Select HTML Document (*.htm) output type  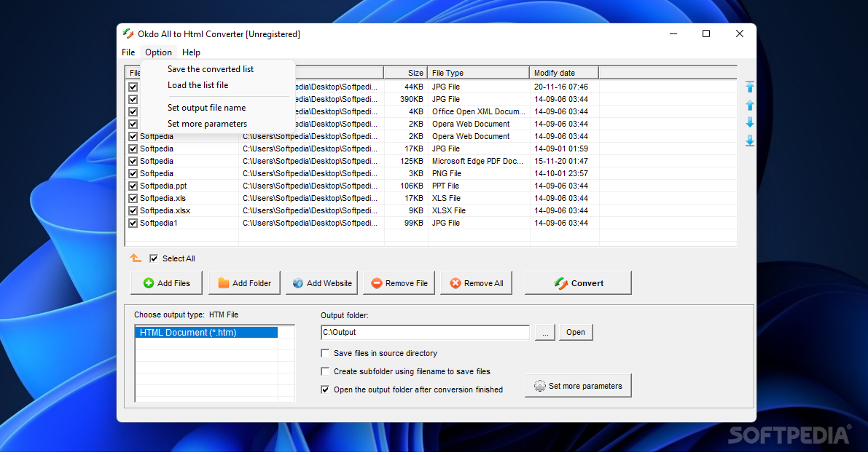206,332
